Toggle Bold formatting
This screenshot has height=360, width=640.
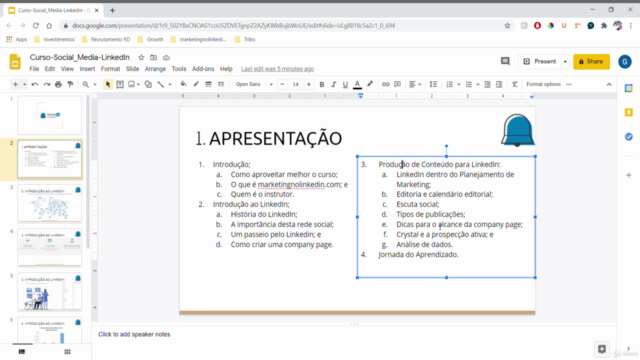tap(322, 84)
